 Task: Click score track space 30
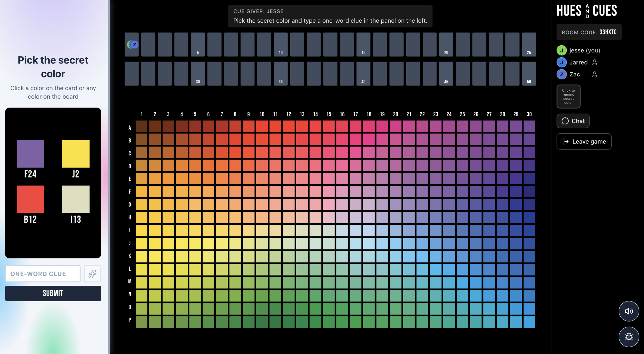198,74
